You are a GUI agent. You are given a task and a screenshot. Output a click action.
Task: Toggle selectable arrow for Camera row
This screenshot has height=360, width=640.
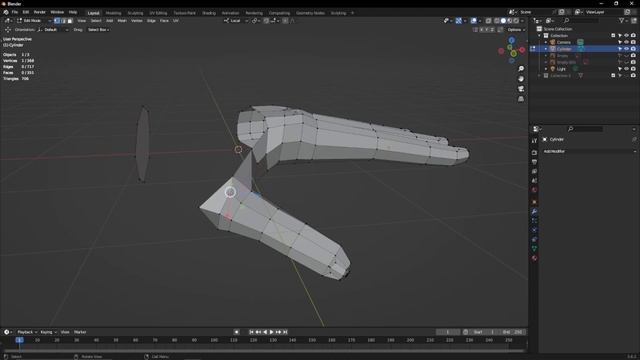click(x=620, y=42)
